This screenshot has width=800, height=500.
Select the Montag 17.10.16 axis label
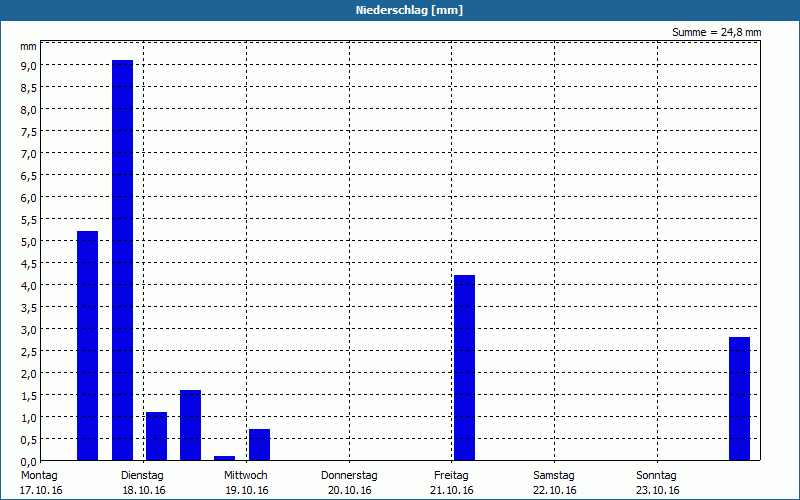tap(41, 483)
